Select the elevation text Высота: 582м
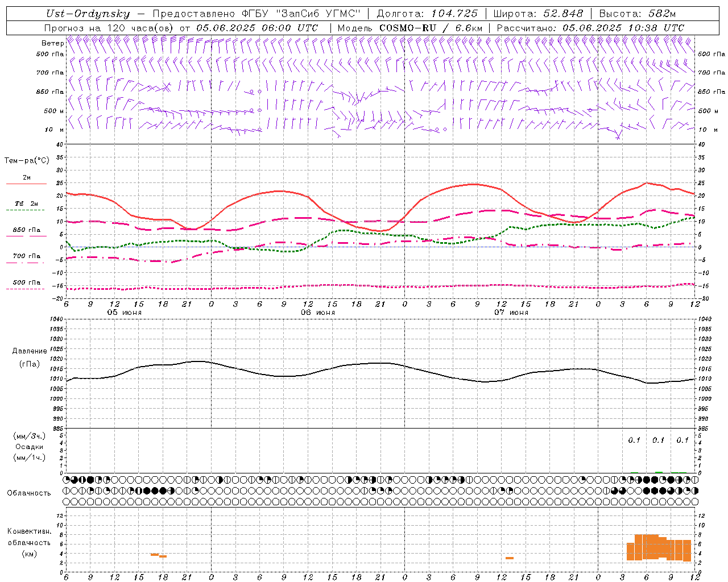The height and width of the screenshot is (582, 728). pos(638,14)
